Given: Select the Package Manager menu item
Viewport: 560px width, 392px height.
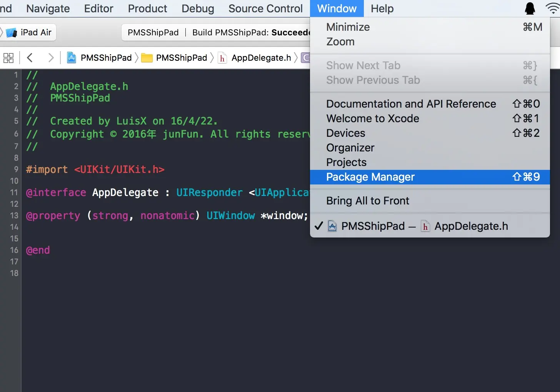Looking at the screenshot, I should click(430, 177).
